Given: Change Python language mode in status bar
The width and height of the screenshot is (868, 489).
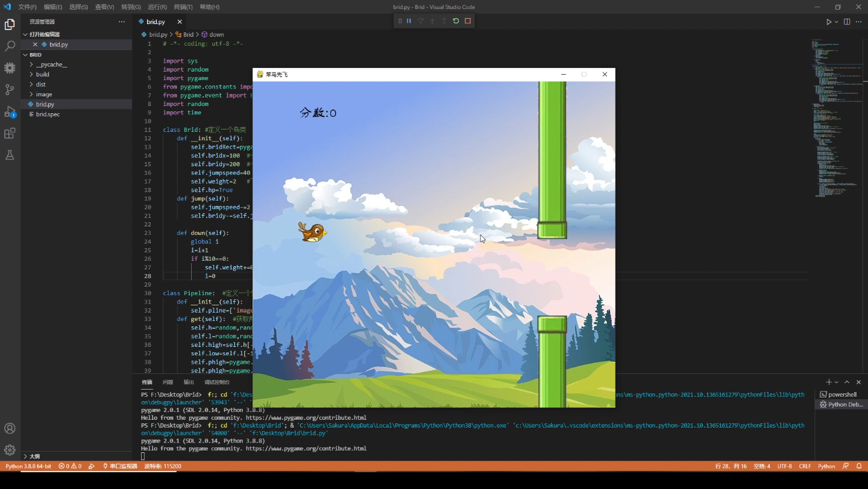Looking at the screenshot, I should [x=826, y=466].
